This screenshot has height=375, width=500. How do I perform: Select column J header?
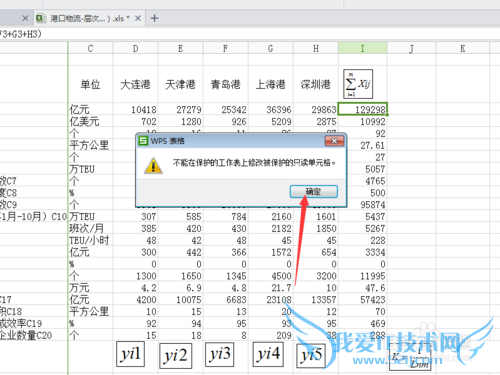(411, 49)
